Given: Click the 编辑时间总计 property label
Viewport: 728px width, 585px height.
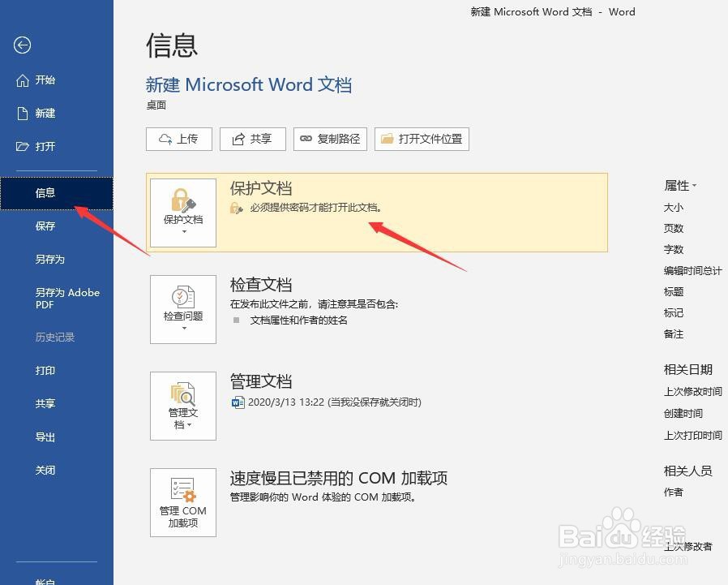Looking at the screenshot, I should pyautogui.click(x=692, y=270).
